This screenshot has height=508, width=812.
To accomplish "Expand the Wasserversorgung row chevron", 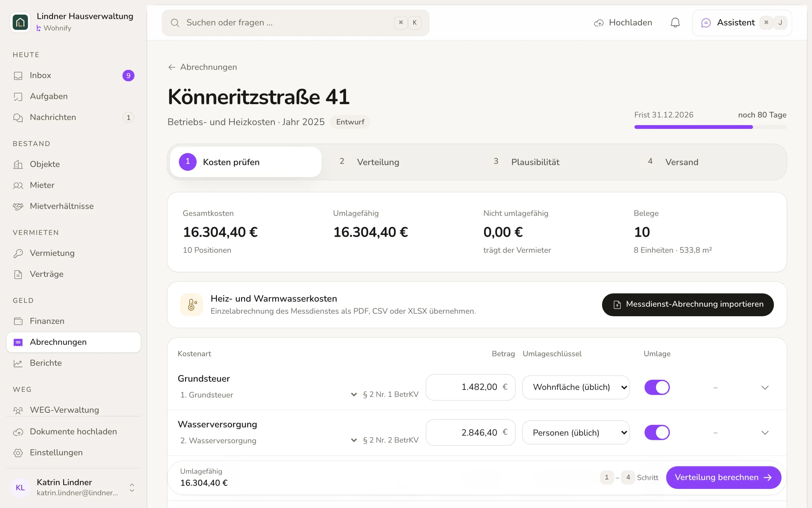I will point(765,432).
